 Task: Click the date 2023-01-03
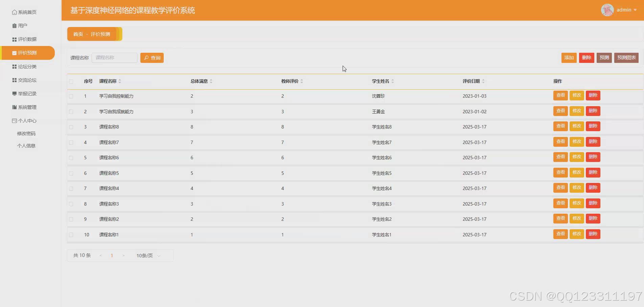(x=475, y=96)
